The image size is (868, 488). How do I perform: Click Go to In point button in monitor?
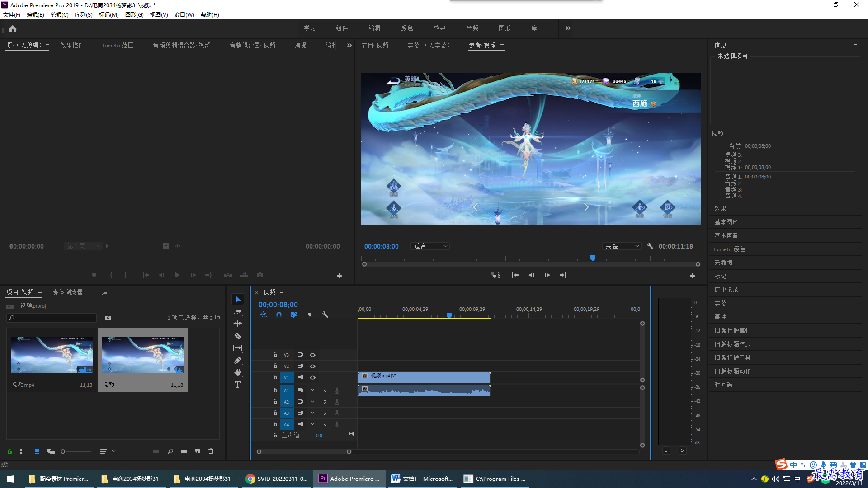(x=515, y=275)
